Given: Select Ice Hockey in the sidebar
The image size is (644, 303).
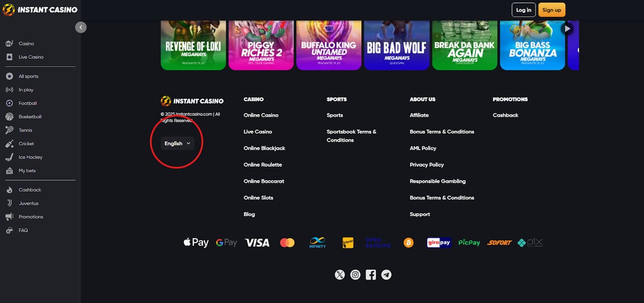Looking at the screenshot, I should coord(30,157).
